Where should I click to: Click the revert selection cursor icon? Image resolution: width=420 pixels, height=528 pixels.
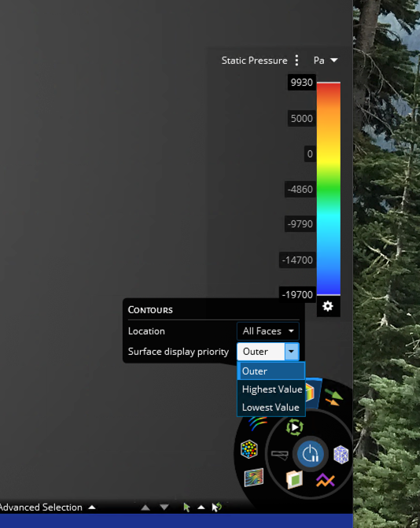pos(217,507)
